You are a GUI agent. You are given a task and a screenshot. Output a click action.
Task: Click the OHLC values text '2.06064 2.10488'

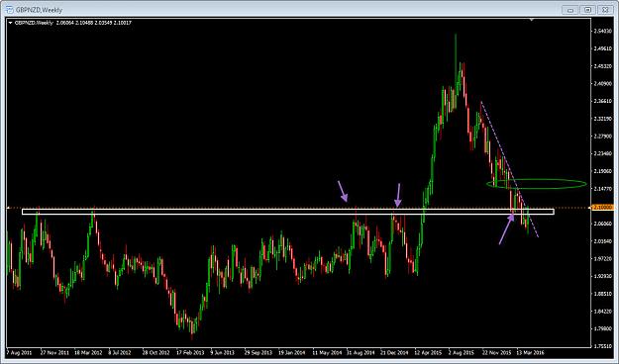pyautogui.click(x=74, y=23)
